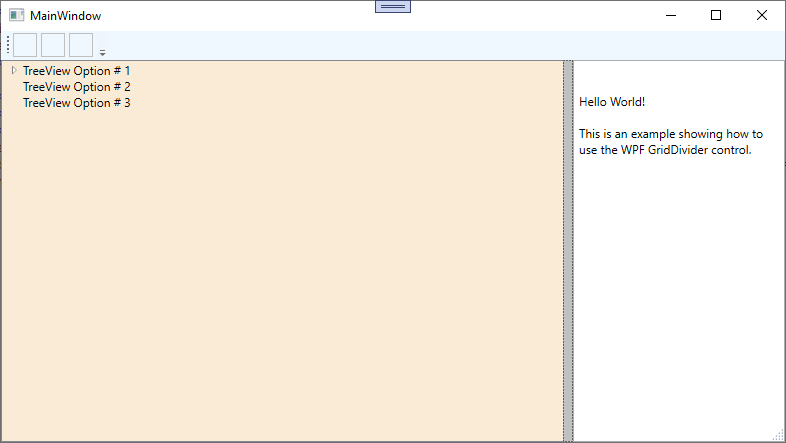Click the vertical grid splitter bar
Screen dimensions: 786x443
point(568,251)
